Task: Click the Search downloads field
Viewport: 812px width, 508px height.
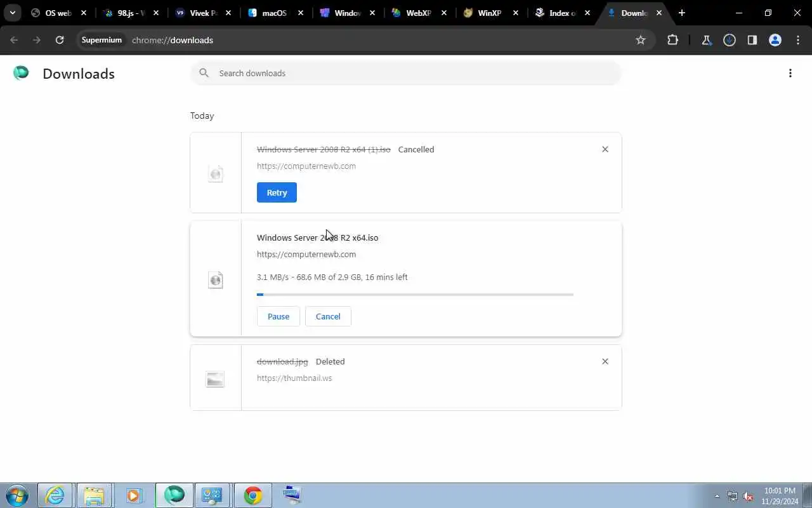Action: click(x=406, y=73)
